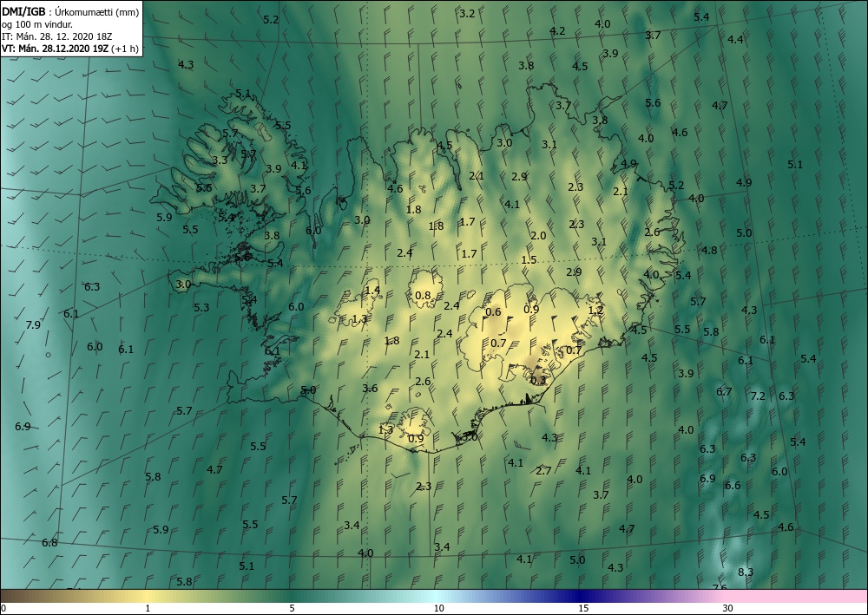Click the map value 3.2
This screenshot has width=868, height=615.
click(467, 13)
